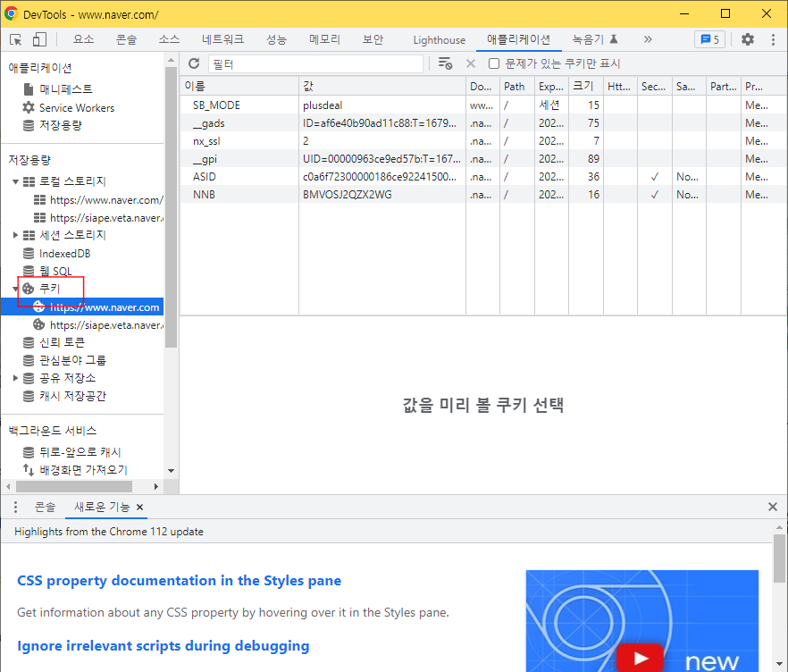This screenshot has width=788, height=672.
Task: Click the 관심분야 그룹 icon
Action: [29, 360]
